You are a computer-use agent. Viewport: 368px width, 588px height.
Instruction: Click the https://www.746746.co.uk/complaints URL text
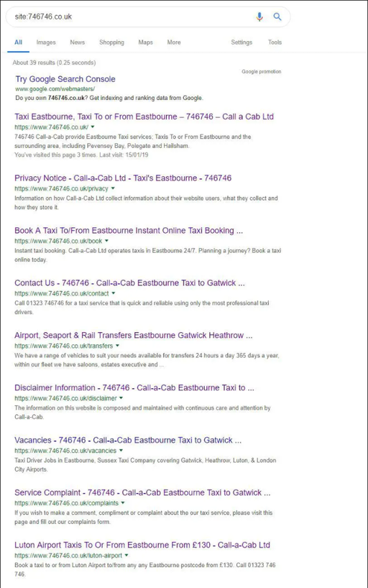(x=66, y=503)
